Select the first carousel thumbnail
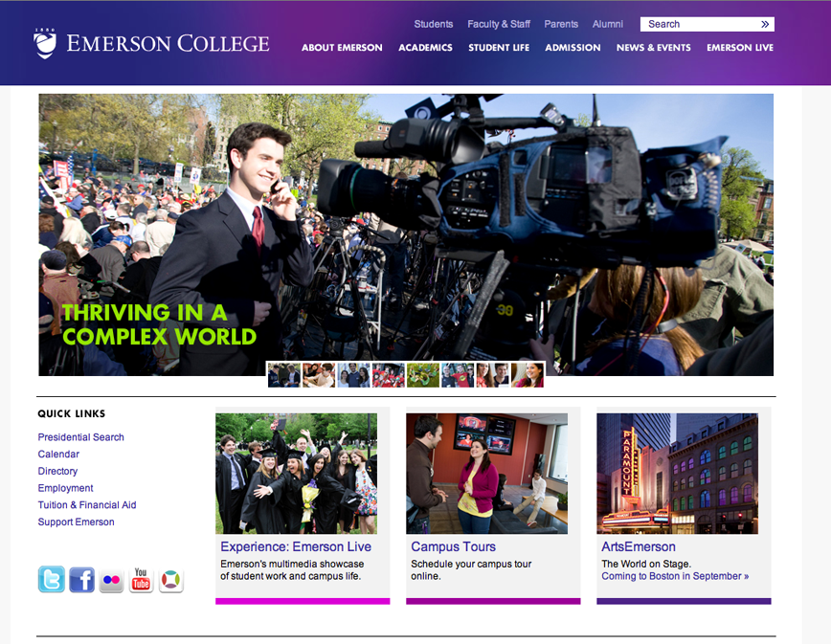Screen dimensions: 831x644 click(x=284, y=375)
